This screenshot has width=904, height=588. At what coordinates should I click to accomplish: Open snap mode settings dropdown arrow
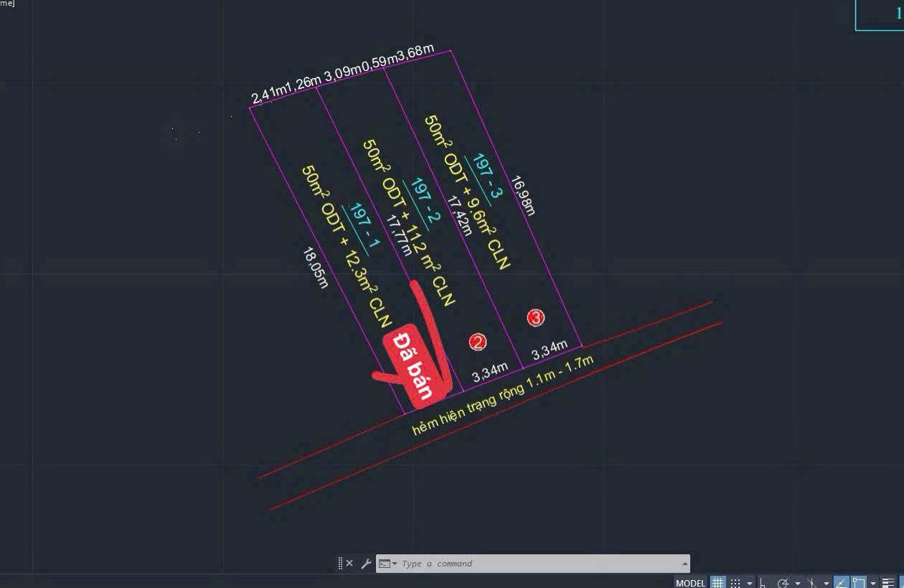point(750,583)
